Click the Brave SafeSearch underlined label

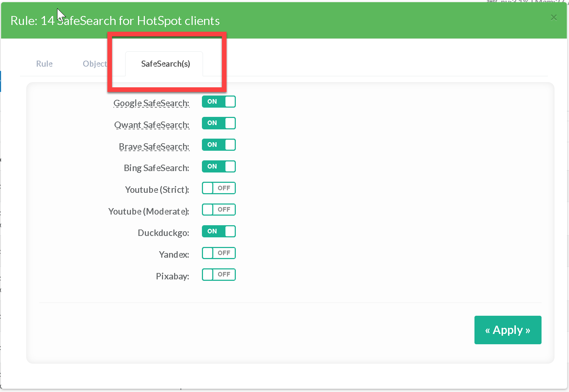(x=154, y=147)
